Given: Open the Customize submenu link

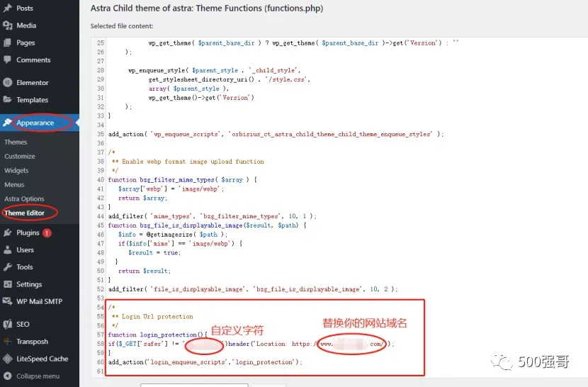Looking at the screenshot, I should 20,156.
